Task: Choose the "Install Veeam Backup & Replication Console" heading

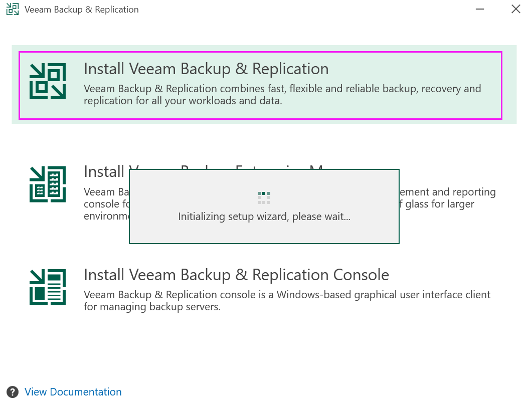Action: point(236,275)
